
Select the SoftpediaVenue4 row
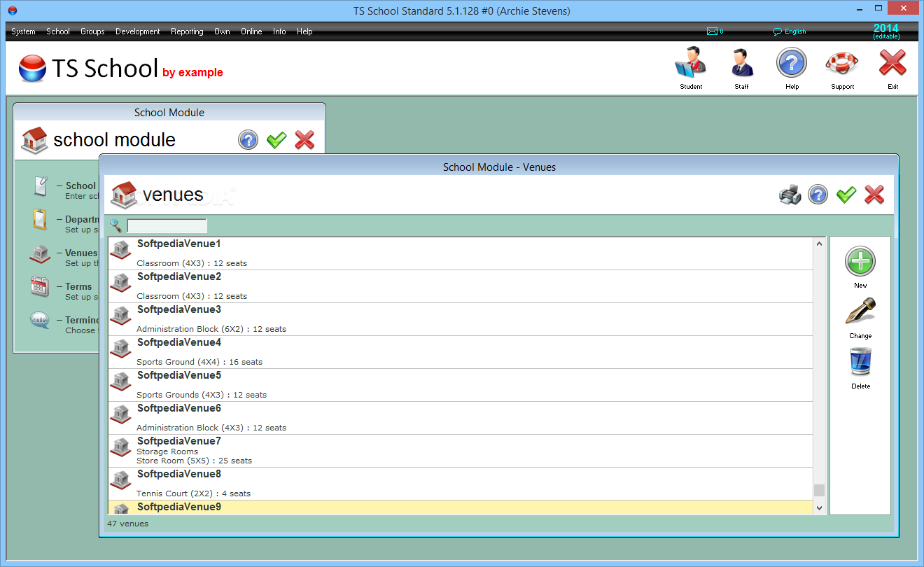pos(461,352)
